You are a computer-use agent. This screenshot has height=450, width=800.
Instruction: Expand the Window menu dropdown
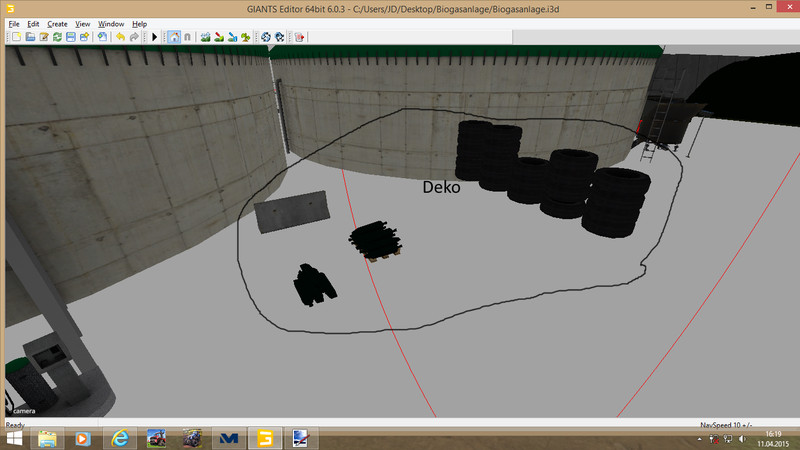point(112,23)
